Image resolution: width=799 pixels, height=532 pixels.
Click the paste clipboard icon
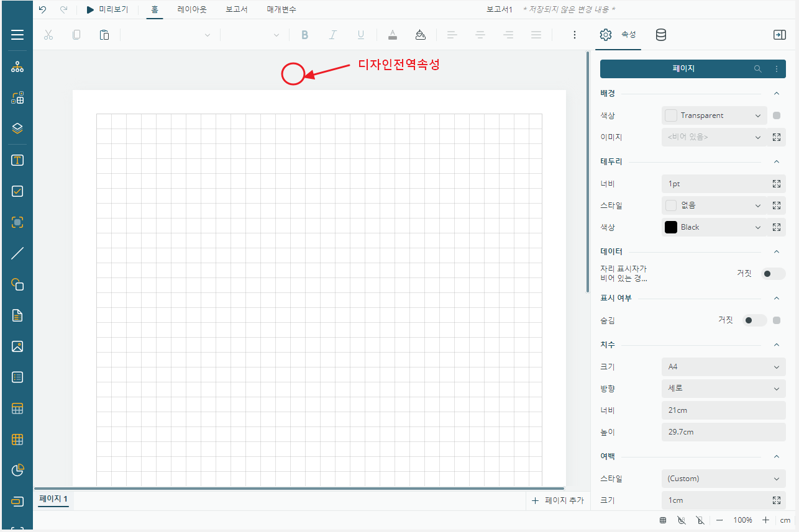pos(104,35)
